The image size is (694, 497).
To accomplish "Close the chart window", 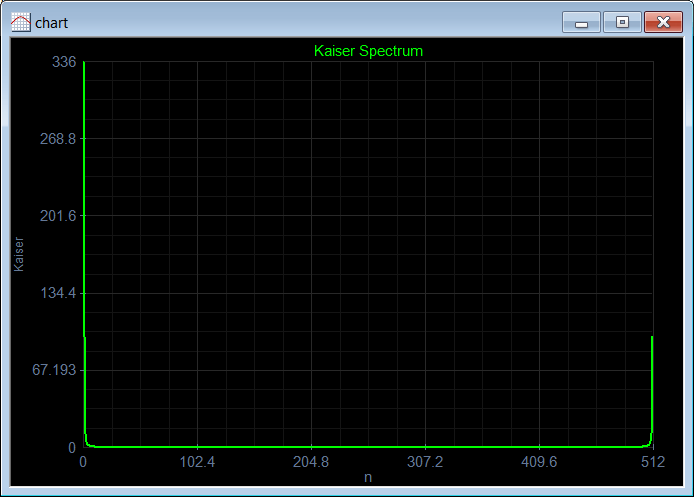I will point(663,22).
